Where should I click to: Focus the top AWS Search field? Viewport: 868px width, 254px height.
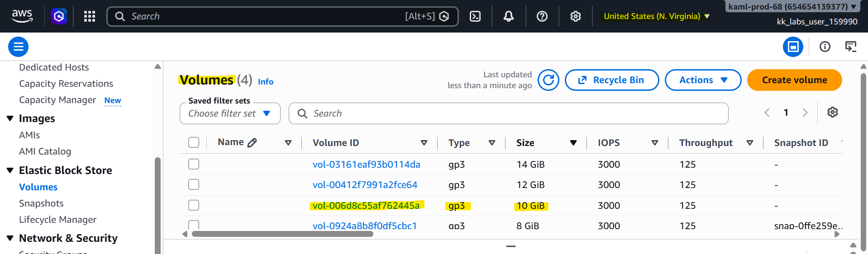283,16
